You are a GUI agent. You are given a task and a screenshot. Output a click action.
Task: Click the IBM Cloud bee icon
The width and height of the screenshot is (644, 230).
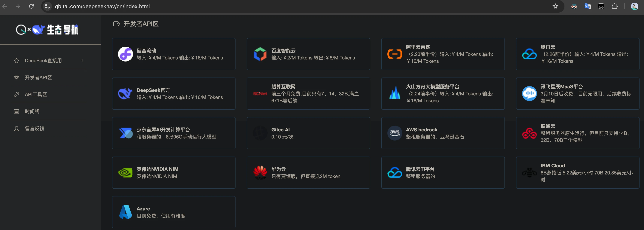tap(529, 172)
